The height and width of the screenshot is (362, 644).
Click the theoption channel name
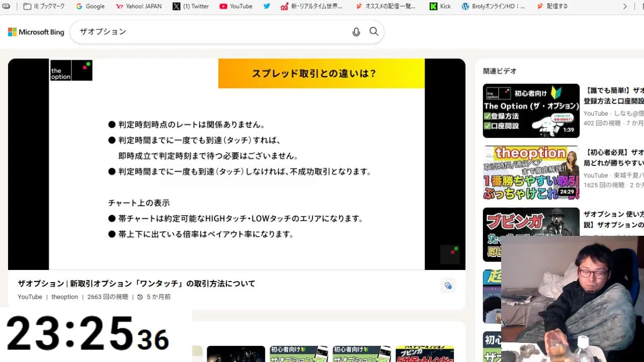tap(64, 297)
